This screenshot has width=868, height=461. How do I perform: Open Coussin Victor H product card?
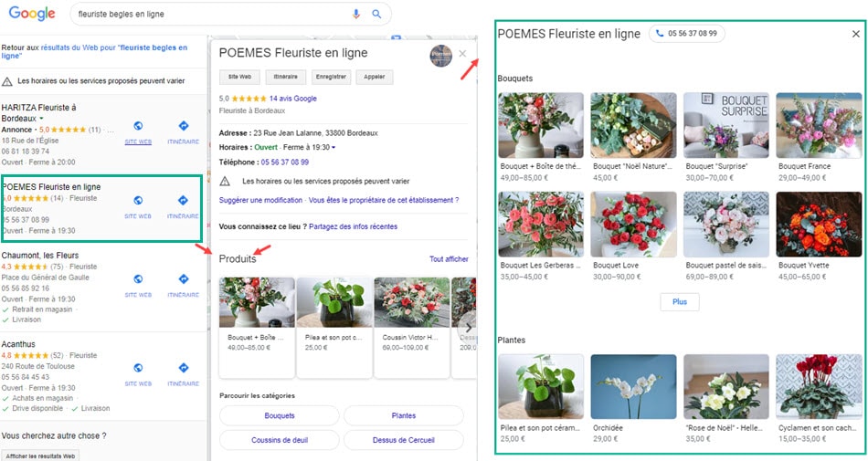coord(412,327)
